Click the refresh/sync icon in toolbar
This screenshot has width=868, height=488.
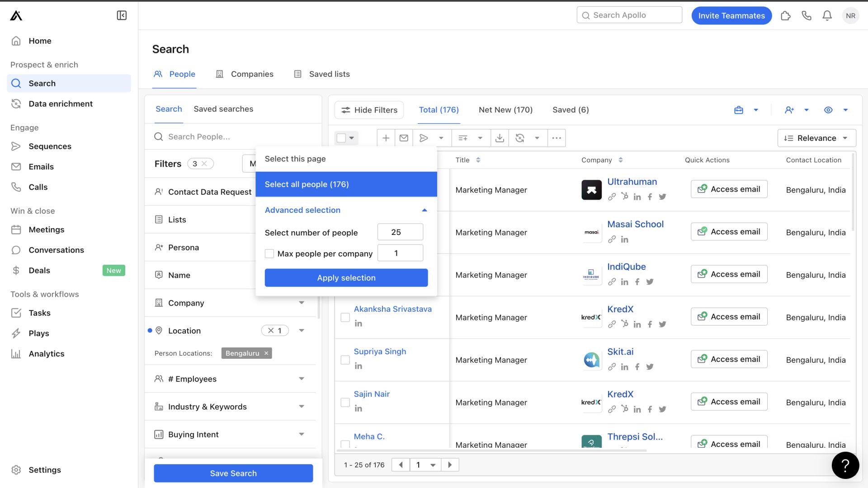click(520, 138)
